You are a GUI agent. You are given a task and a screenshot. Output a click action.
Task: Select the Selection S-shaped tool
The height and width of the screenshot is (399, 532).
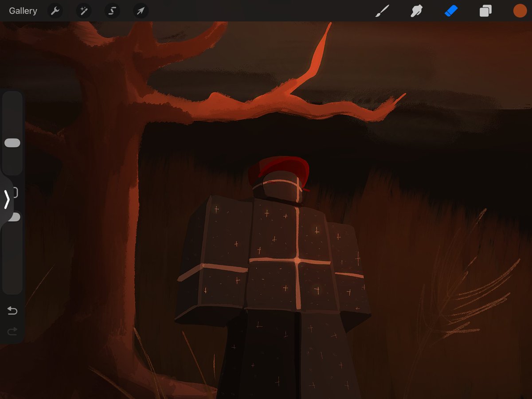(112, 11)
